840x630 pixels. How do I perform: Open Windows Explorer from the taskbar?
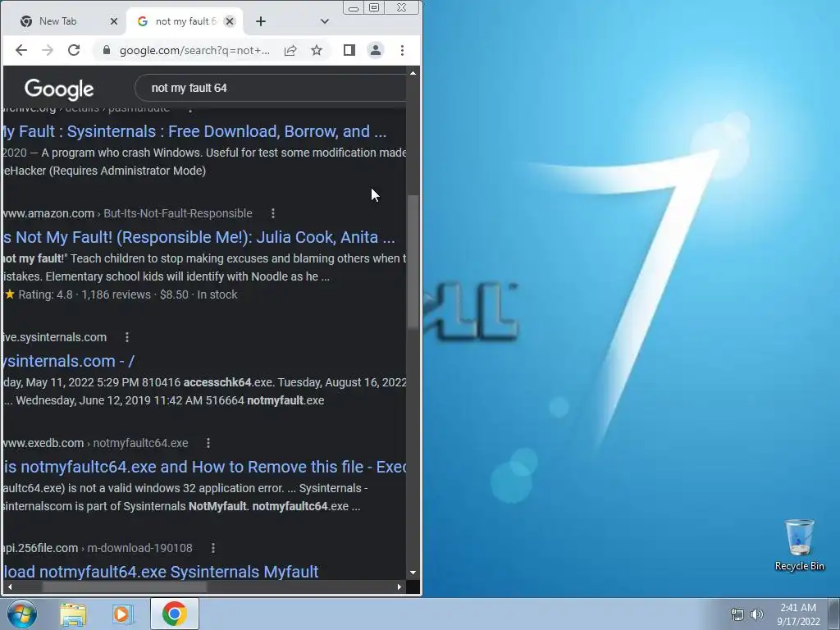point(73,614)
